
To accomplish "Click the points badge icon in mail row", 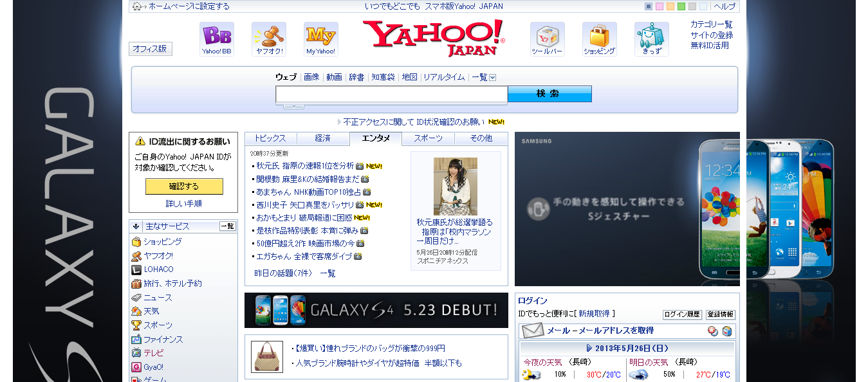I will coord(713,331).
